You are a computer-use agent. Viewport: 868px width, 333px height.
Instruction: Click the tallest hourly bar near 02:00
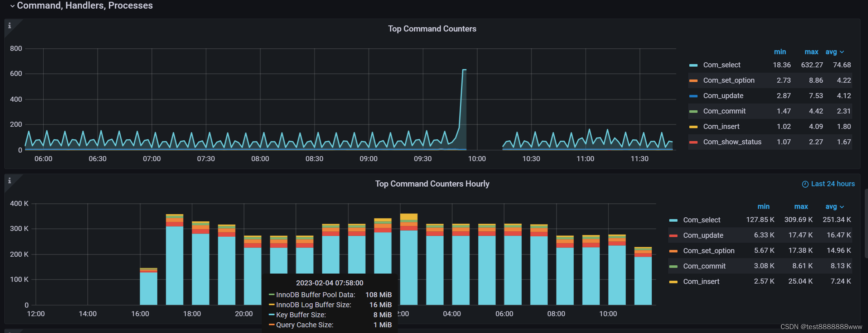(409, 259)
